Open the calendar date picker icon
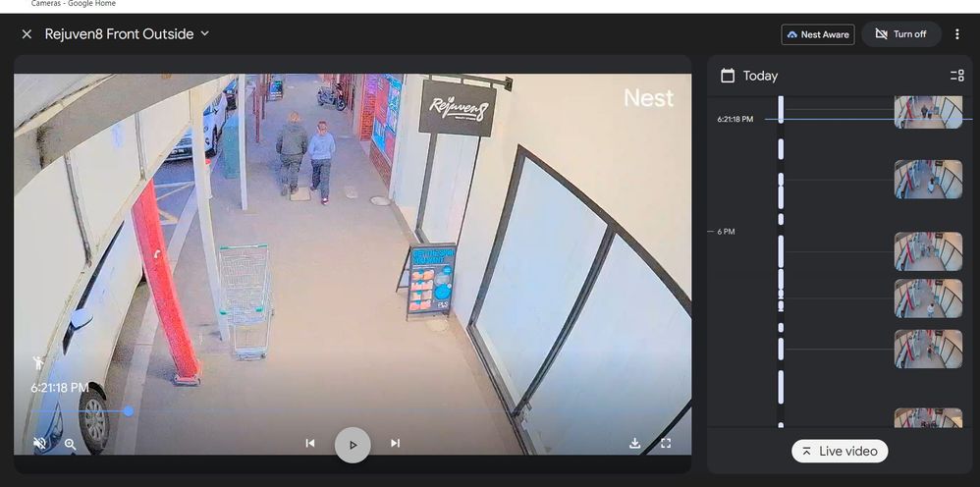This screenshot has width=980, height=487. tap(728, 76)
